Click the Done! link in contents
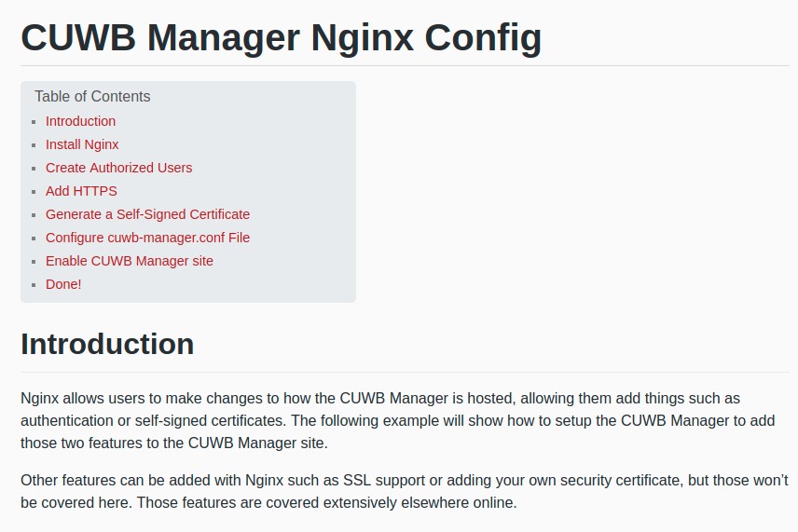This screenshot has width=798, height=532. [x=63, y=284]
